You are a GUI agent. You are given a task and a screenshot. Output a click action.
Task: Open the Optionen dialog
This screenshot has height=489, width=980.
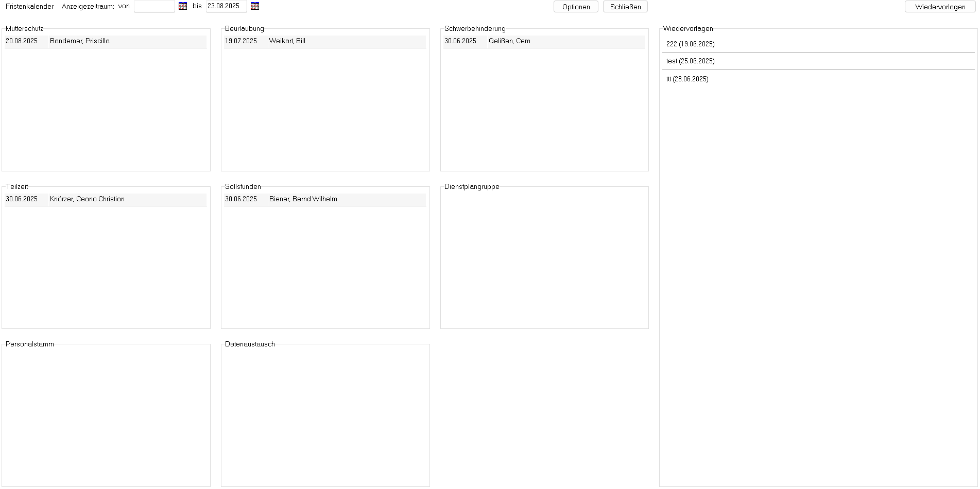[576, 7]
